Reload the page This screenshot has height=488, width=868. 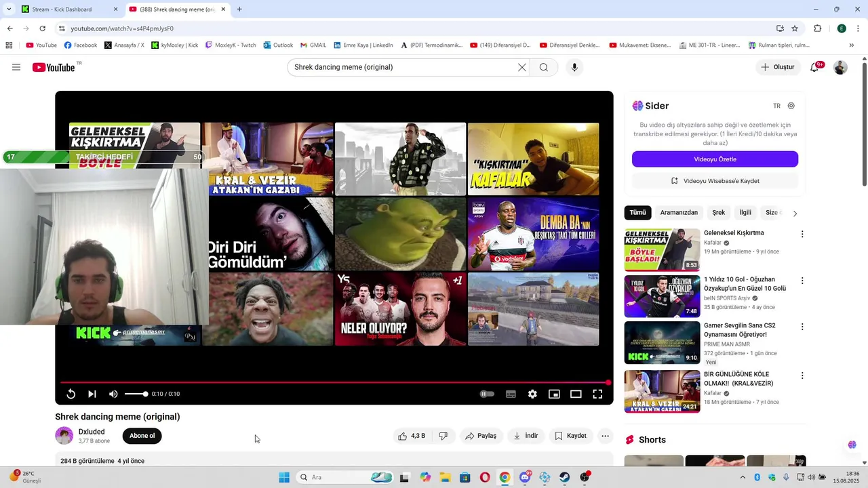42,28
